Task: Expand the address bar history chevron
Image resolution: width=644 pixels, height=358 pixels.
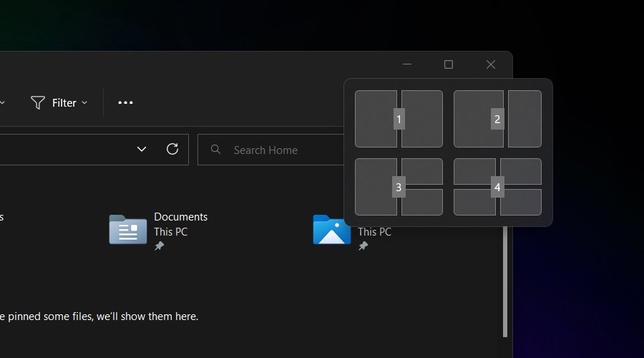Action: click(x=142, y=149)
